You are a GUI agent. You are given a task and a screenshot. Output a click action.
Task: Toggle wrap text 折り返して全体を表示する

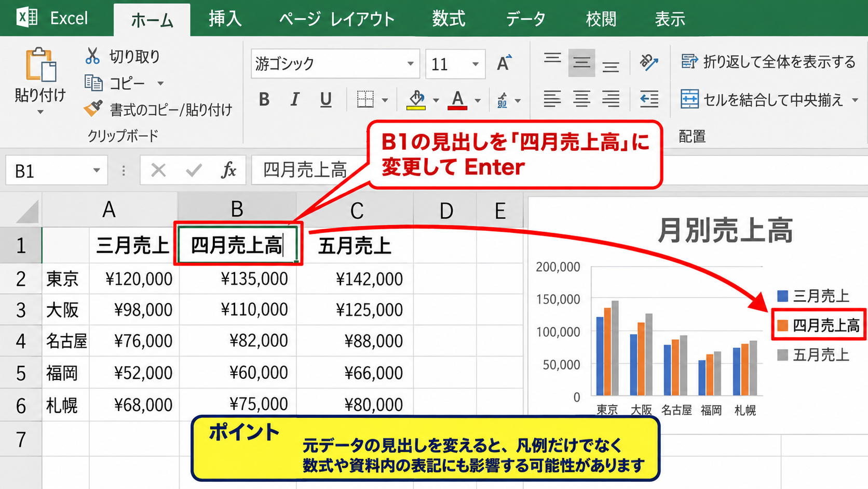[768, 62]
